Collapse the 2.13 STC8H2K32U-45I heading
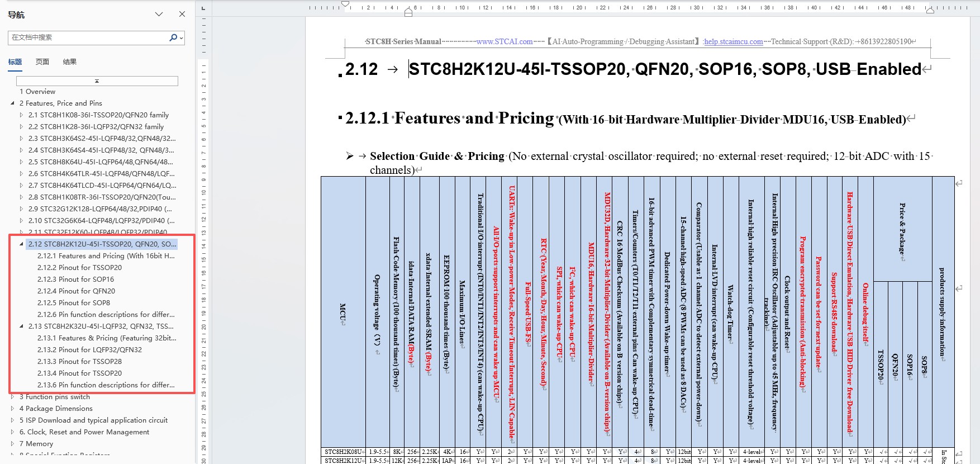This screenshot has height=464, width=980. click(21, 326)
